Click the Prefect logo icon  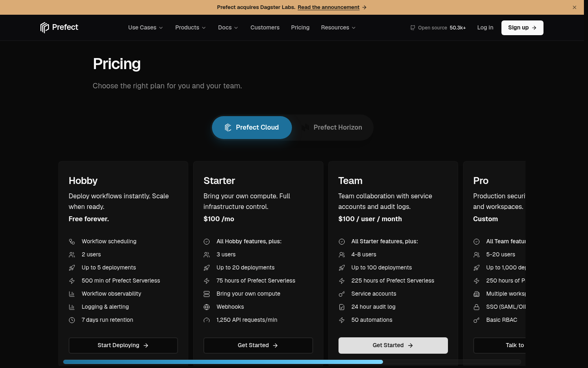45,27
